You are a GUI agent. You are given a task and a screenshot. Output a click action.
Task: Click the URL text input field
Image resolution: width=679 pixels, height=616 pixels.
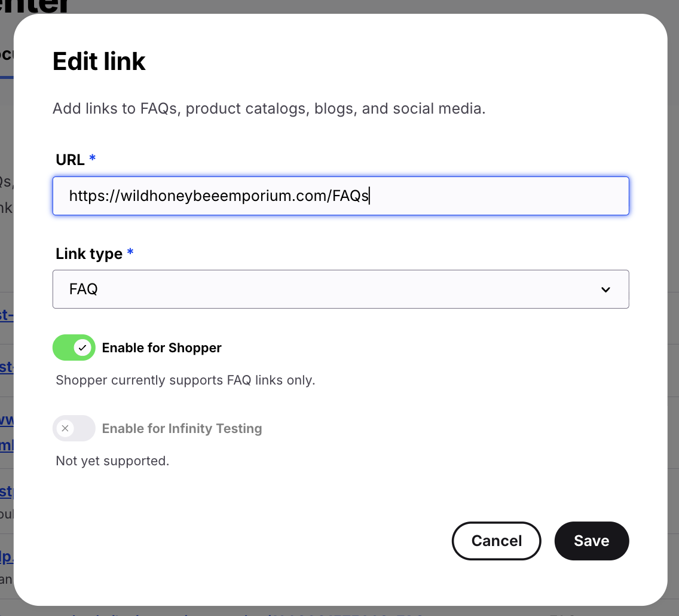coord(340,196)
